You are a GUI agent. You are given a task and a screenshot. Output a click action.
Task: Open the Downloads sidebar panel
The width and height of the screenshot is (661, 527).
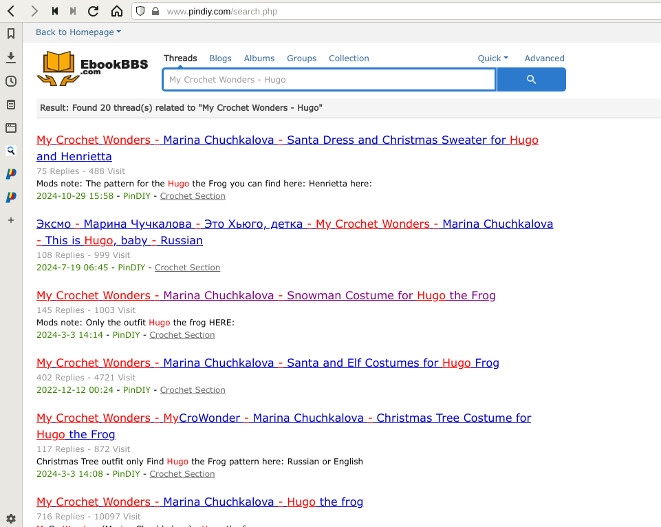(11, 57)
